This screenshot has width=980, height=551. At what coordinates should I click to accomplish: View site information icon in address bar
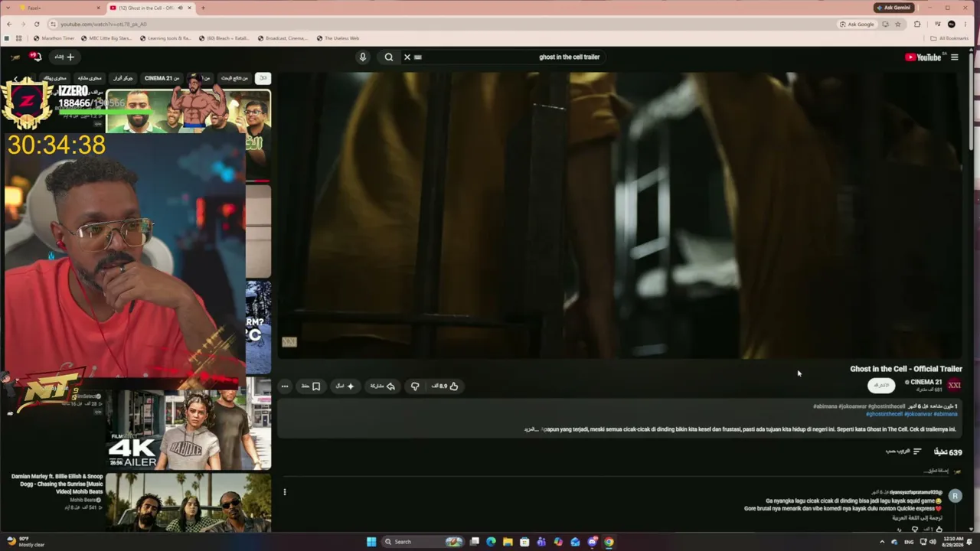53,24
